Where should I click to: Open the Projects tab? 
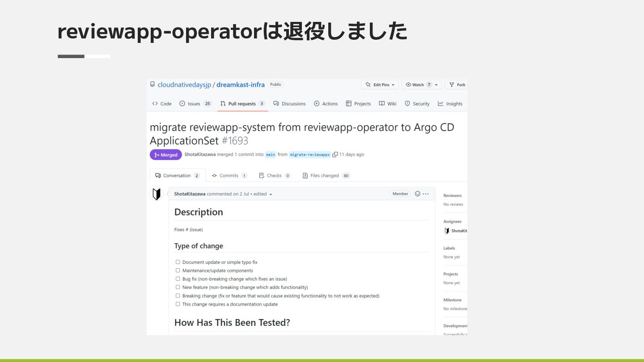pos(358,104)
